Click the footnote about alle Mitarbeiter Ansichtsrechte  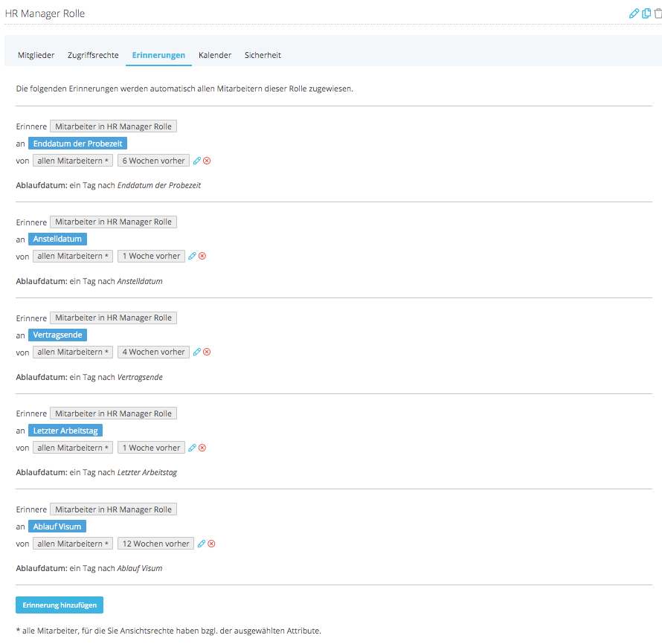(x=168, y=631)
